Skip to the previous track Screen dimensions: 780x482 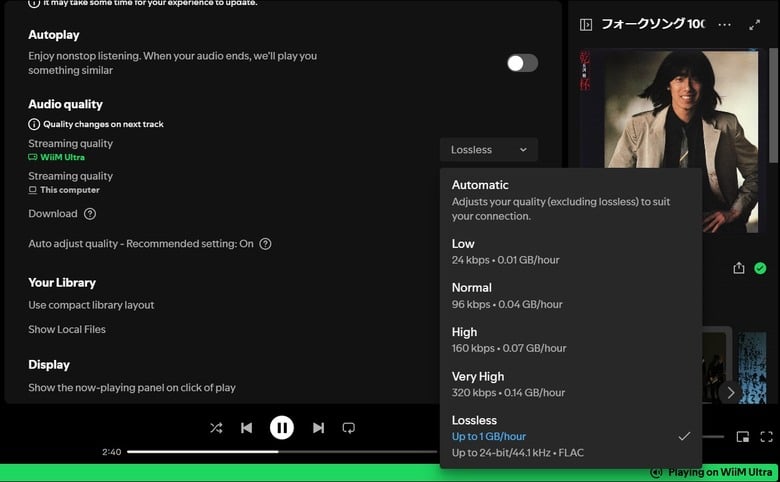tap(246, 428)
